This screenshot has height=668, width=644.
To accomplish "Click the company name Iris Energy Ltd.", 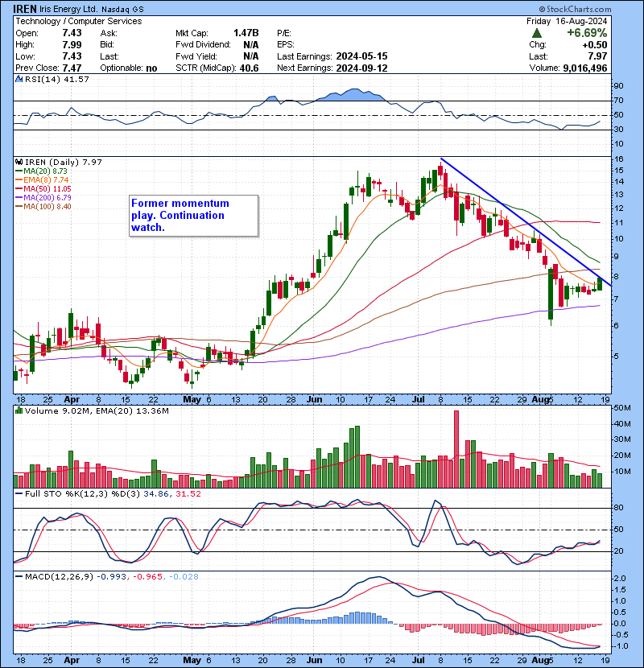I will click(x=68, y=9).
